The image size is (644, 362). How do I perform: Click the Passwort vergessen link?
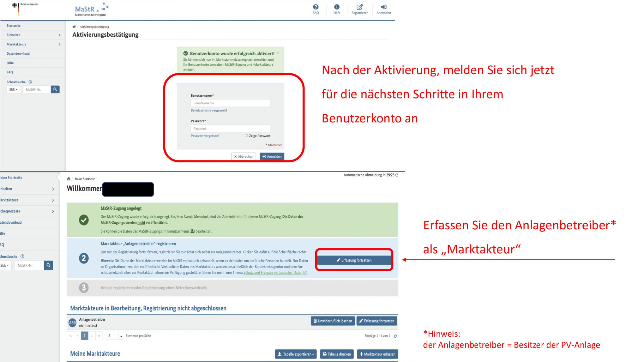coord(205,136)
